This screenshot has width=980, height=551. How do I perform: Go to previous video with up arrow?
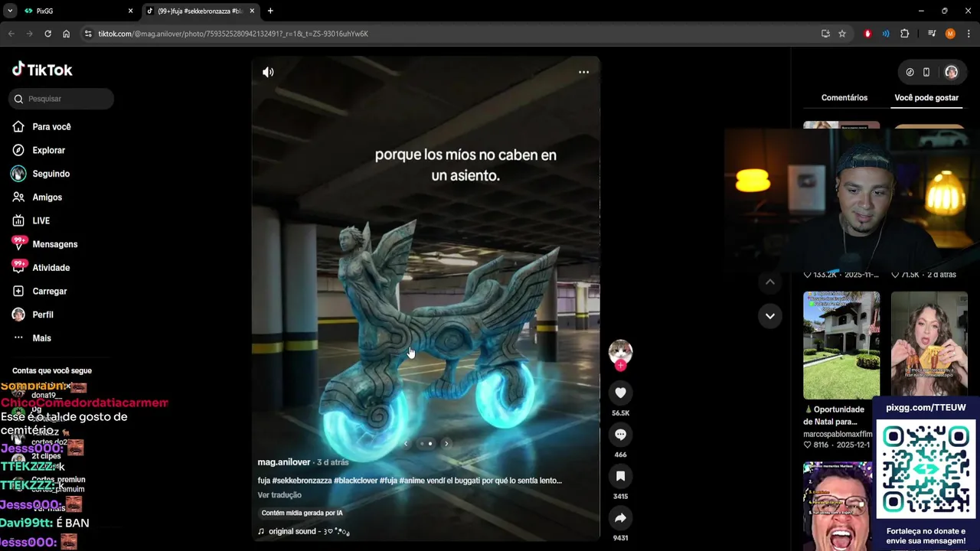[770, 282]
